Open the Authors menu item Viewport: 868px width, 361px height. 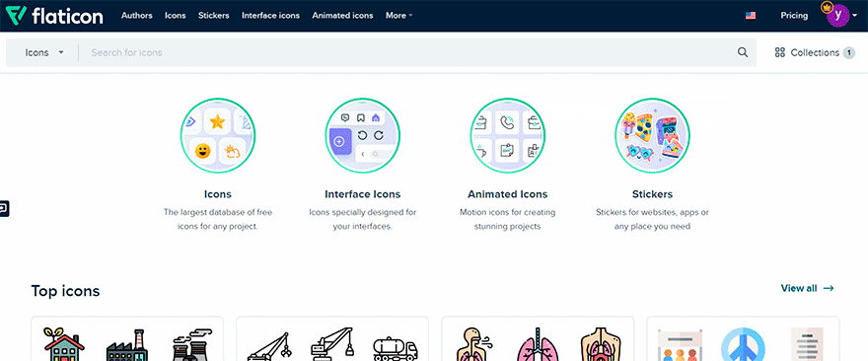[x=137, y=16]
